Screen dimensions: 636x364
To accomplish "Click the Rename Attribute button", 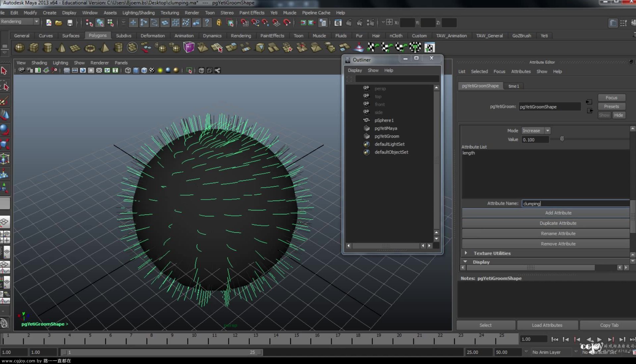I will click(x=546, y=233).
